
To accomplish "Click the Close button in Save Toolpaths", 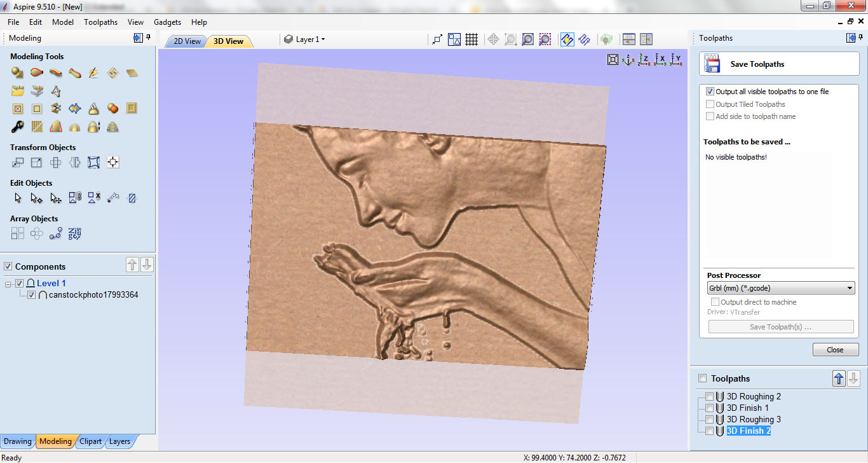I will point(835,350).
